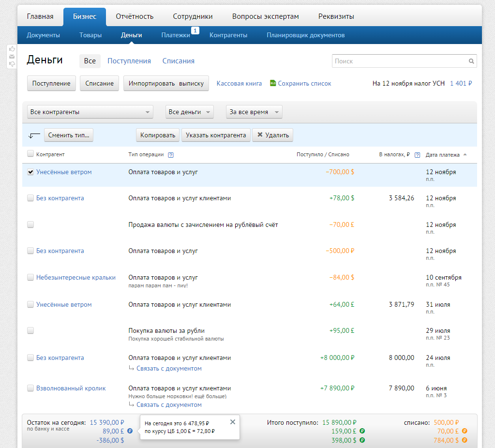Click the green ruble icon next to 159,00 £

pos(362,431)
